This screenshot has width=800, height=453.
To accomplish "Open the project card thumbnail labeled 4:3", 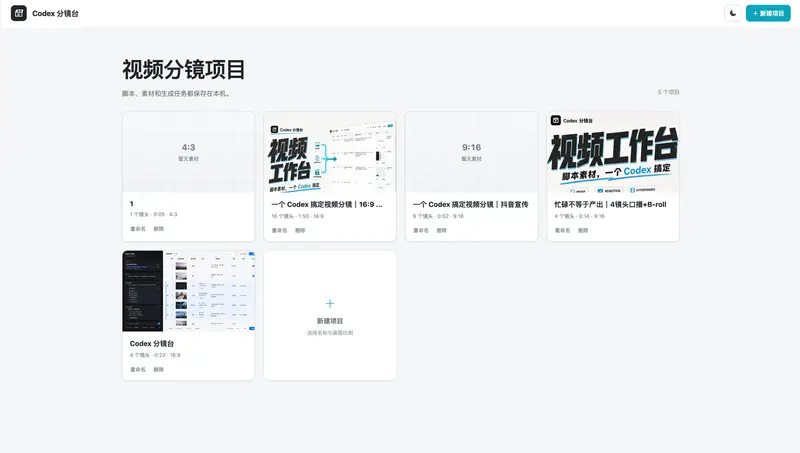I will (188, 152).
